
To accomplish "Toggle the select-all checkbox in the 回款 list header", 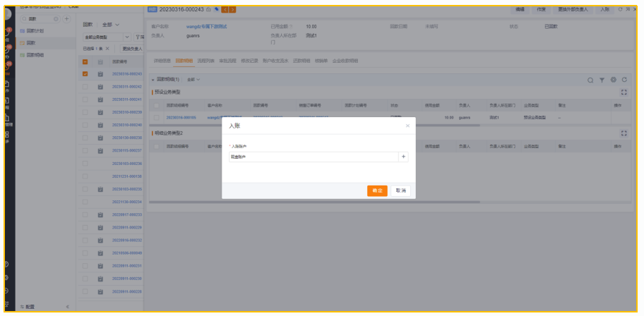I will [x=85, y=62].
